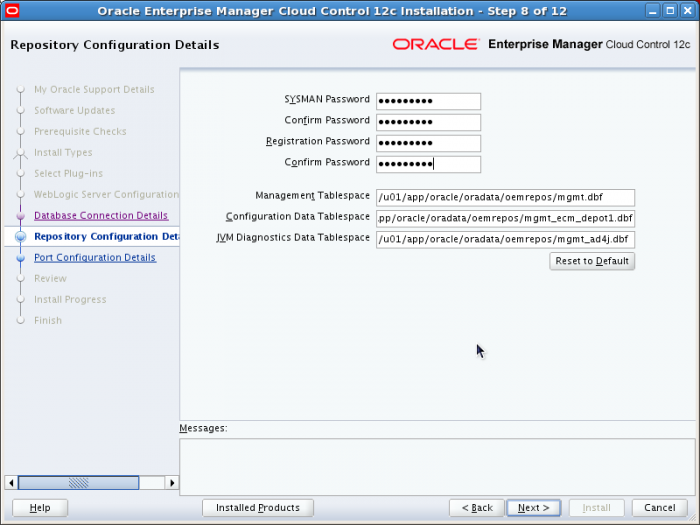Click the Repository Configuration Details step bullet
This screenshot has width=700, height=525.
(21, 237)
